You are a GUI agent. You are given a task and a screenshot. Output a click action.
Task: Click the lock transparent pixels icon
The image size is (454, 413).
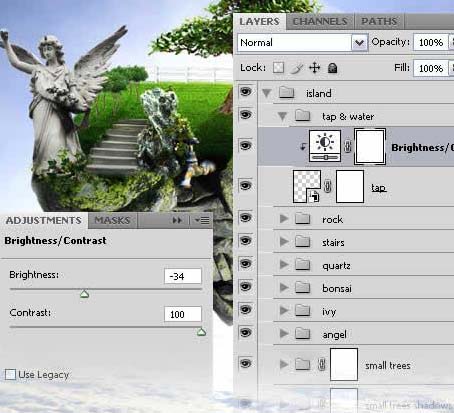pos(278,68)
